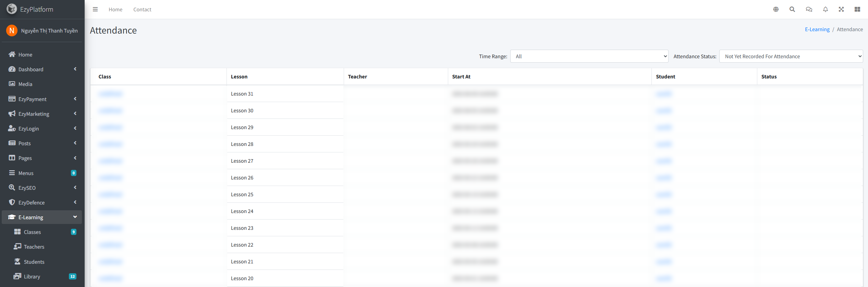Open the chat messages icon

(809, 9)
